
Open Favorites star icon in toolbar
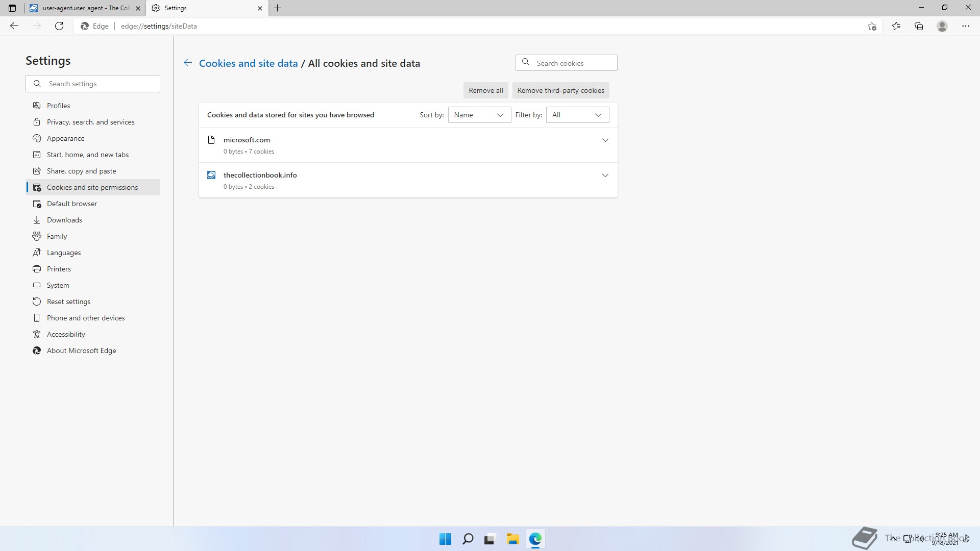[896, 26]
